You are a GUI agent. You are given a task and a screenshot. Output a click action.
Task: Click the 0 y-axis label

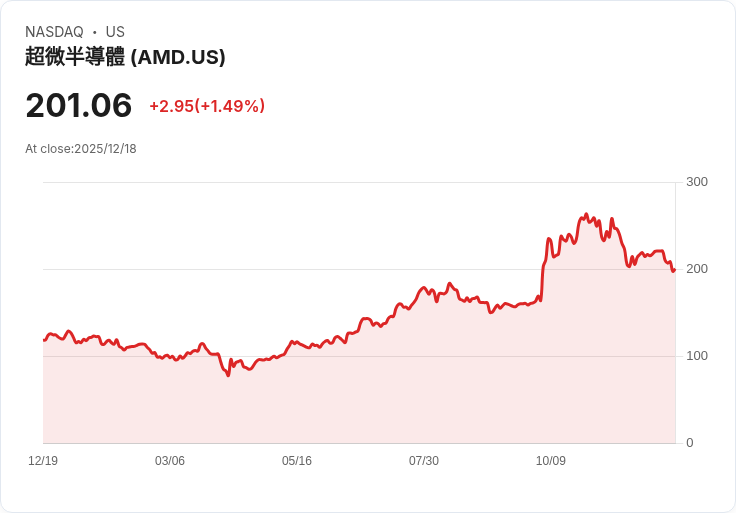[690, 443]
